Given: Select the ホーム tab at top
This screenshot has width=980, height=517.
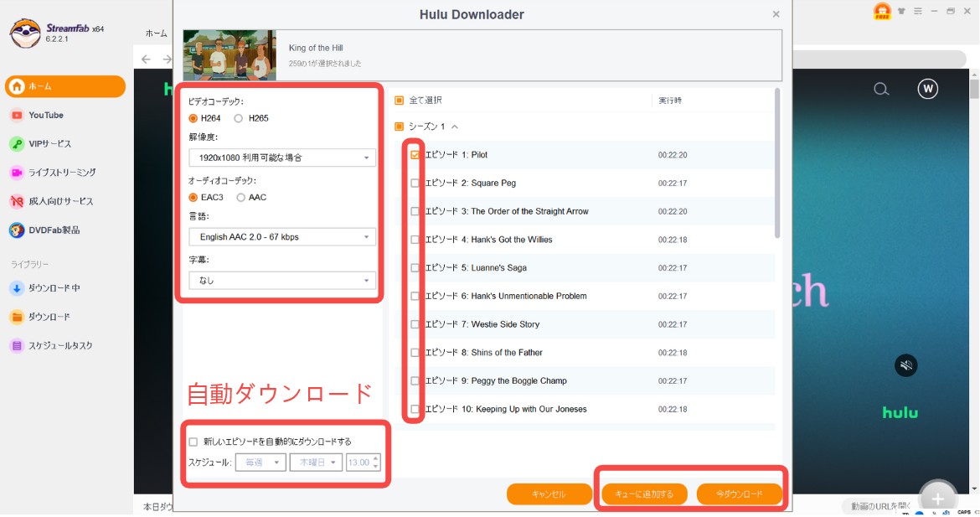Looking at the screenshot, I should tap(157, 34).
